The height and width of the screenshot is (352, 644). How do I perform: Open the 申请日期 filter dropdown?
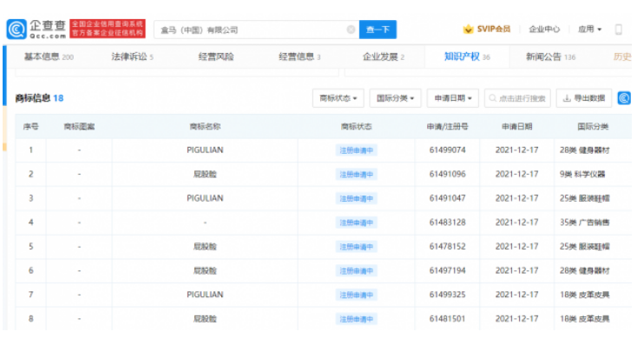click(452, 98)
